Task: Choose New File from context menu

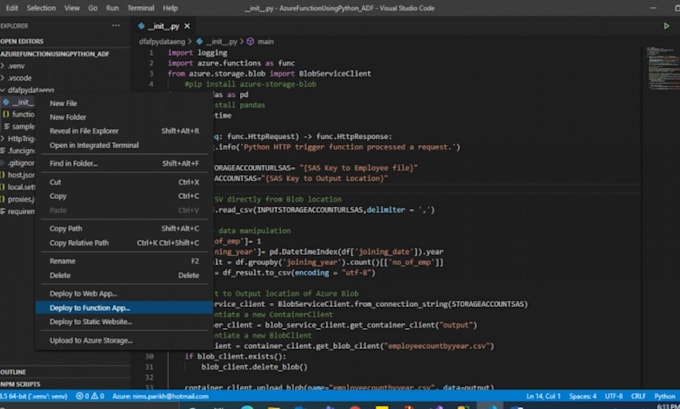Action: click(x=124, y=103)
